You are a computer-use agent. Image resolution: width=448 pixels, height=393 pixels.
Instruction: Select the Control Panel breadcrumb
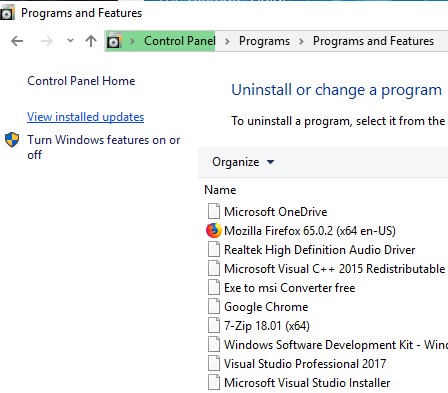click(x=180, y=41)
